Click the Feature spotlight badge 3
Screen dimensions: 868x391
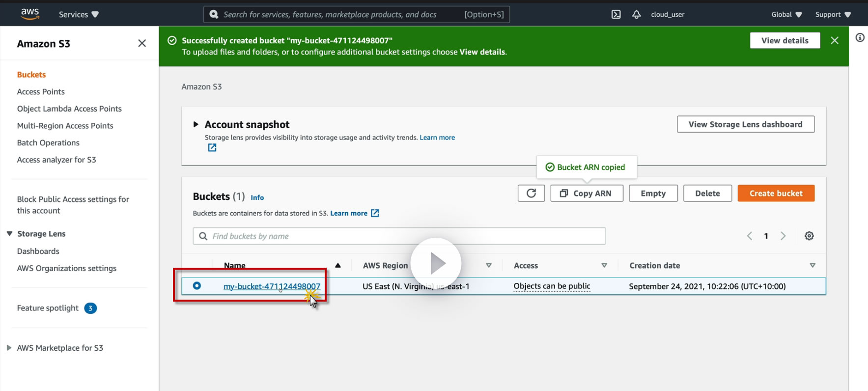tap(90, 308)
